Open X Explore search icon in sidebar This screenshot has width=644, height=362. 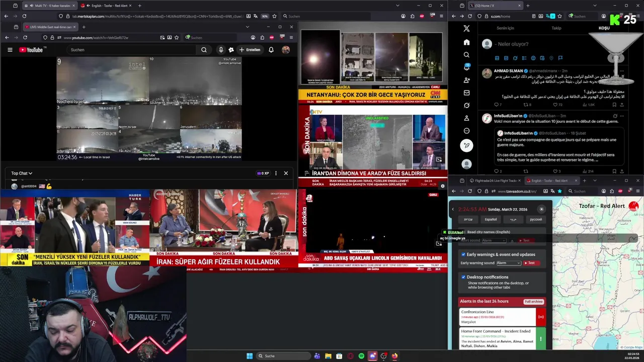(466, 55)
